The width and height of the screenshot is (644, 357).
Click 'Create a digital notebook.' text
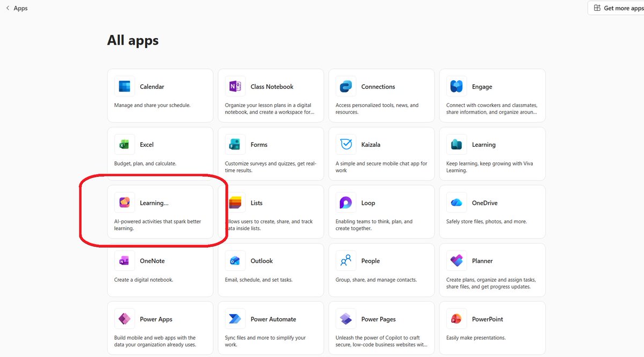pos(143,280)
